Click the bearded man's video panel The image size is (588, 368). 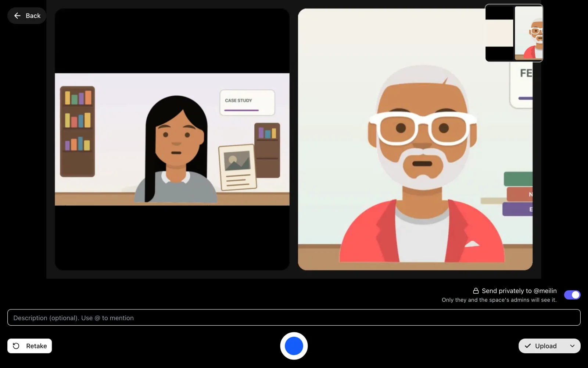[x=415, y=139]
